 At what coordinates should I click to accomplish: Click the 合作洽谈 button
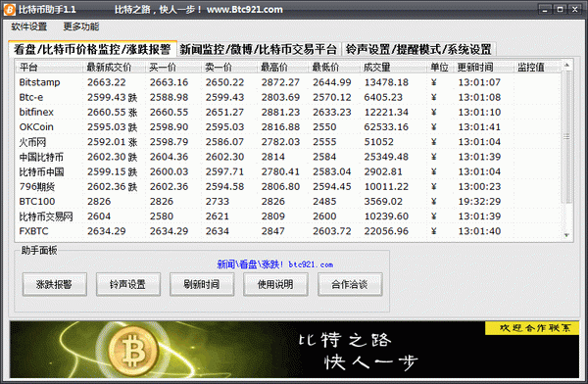point(350,284)
